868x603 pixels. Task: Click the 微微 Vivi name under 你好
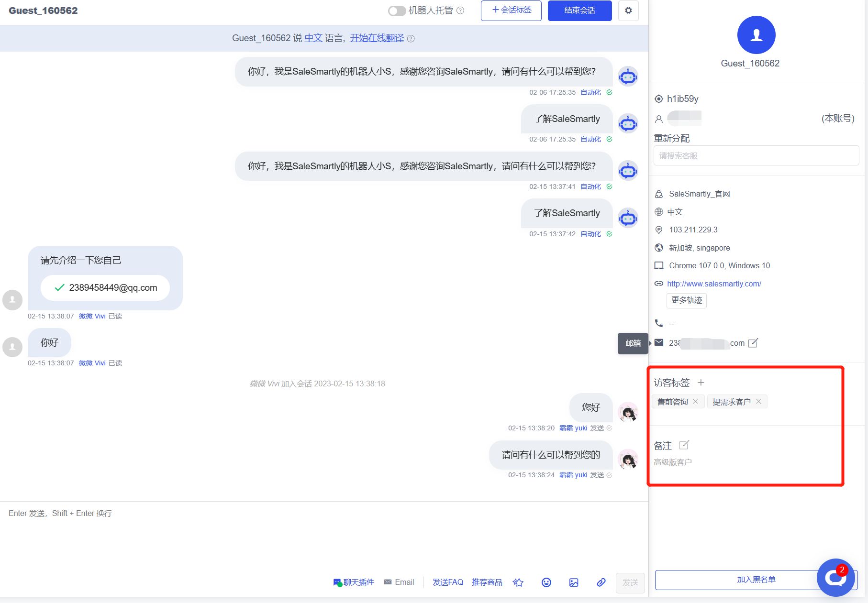click(92, 363)
